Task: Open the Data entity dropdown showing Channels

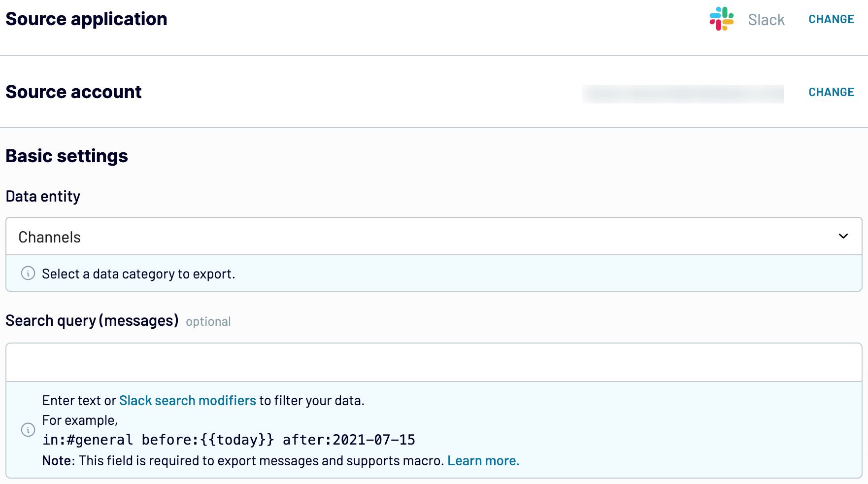Action: coord(434,237)
